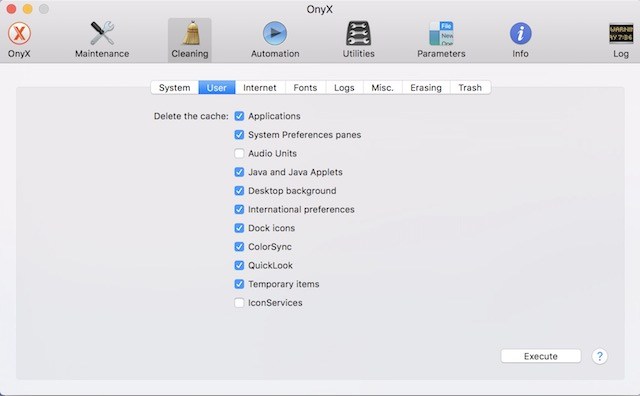640x396 pixels.
Task: Click the Execute button
Action: point(541,356)
